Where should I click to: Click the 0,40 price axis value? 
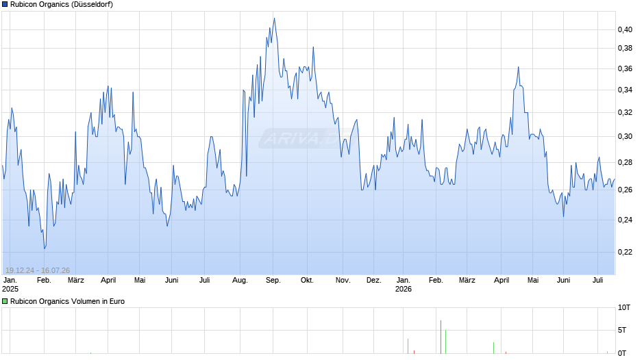(625, 29)
